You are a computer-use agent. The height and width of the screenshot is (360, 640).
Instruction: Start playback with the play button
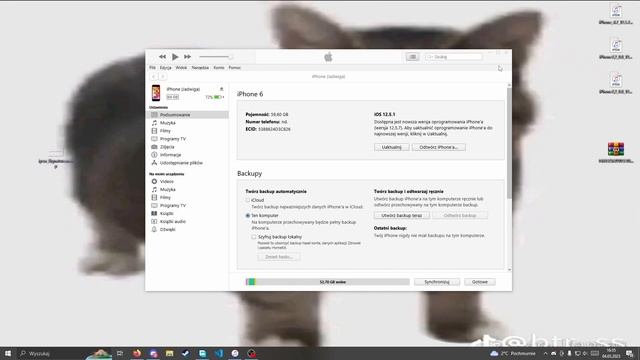(x=175, y=57)
